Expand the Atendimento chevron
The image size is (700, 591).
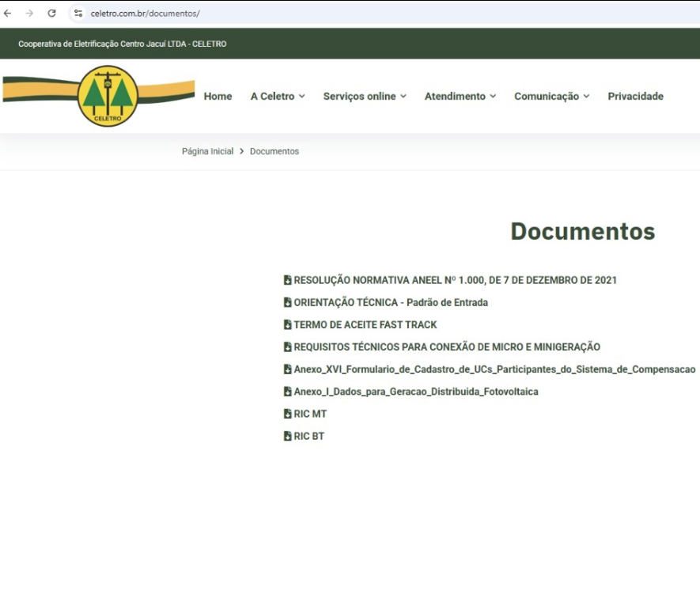click(x=493, y=96)
